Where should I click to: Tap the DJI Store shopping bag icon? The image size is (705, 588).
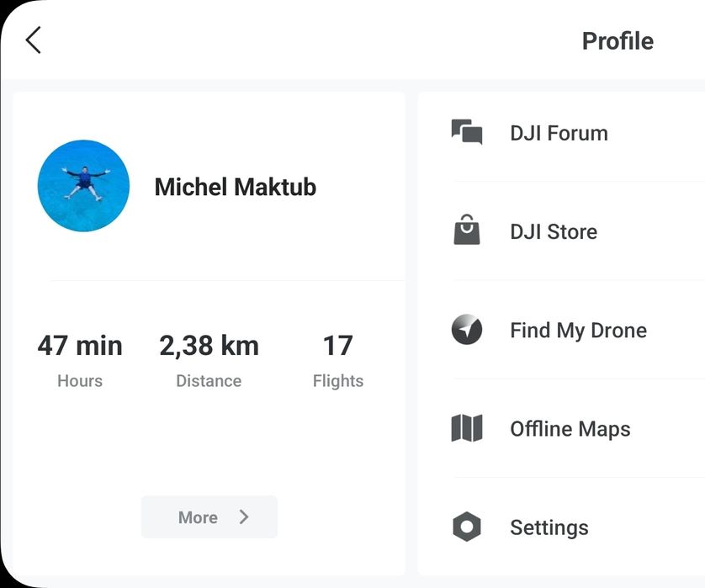click(467, 230)
